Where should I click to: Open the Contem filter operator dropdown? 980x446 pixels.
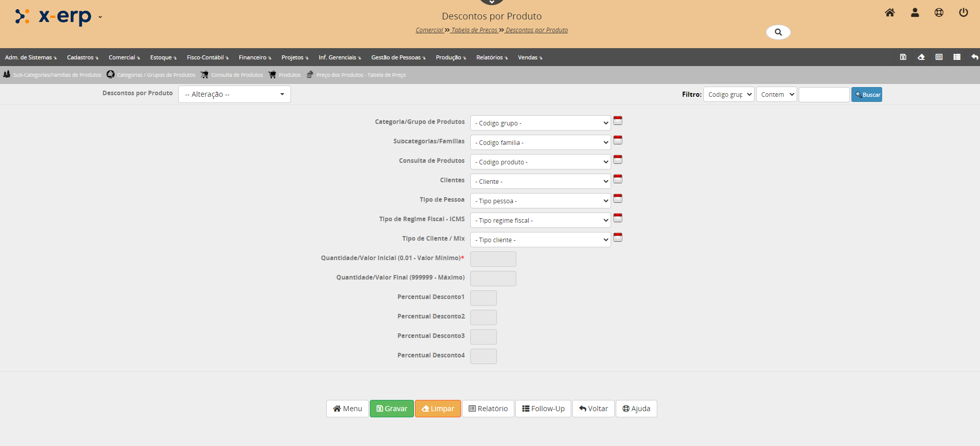click(x=777, y=95)
